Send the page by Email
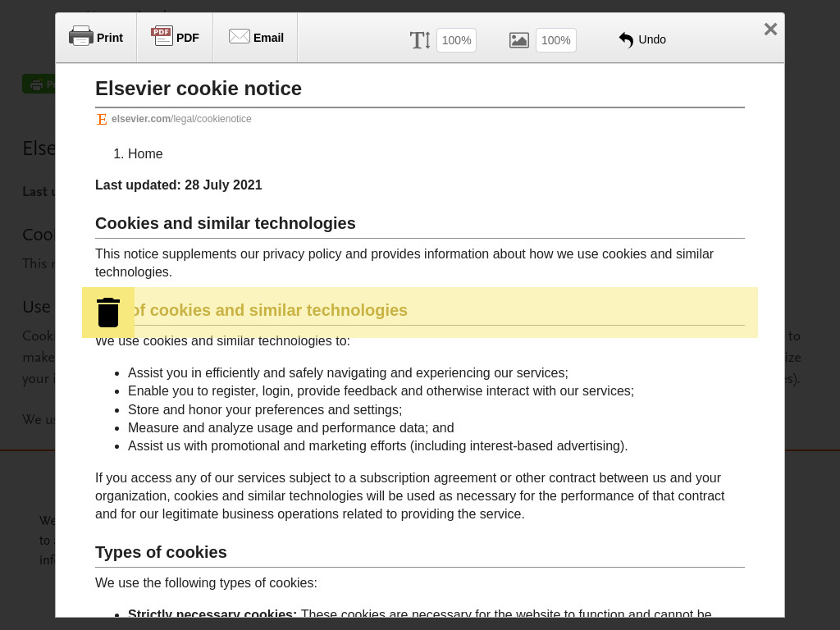Viewport: 840px width, 630px height. point(256,38)
